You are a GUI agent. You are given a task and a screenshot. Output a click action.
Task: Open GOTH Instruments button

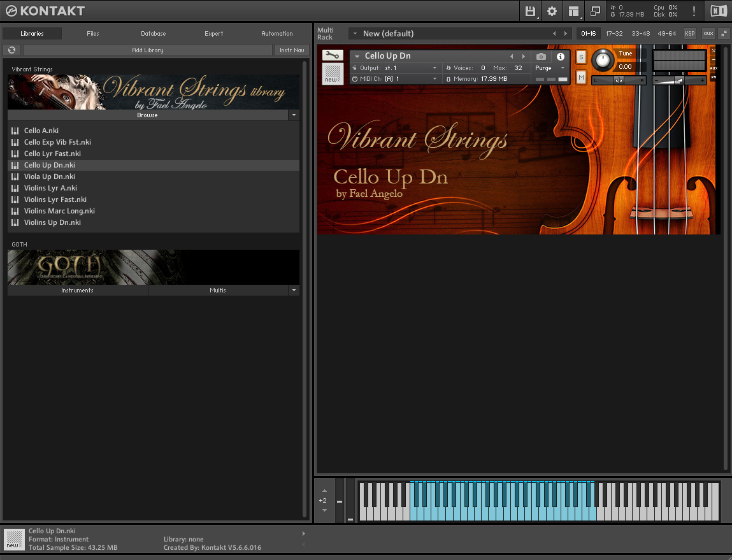click(x=78, y=291)
